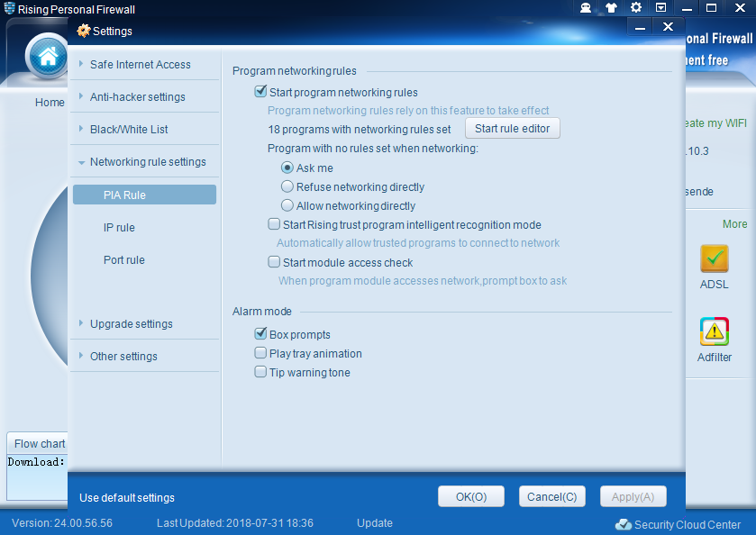Click the dropdown menu icon in title bar
This screenshot has width=756, height=535.
661,8
